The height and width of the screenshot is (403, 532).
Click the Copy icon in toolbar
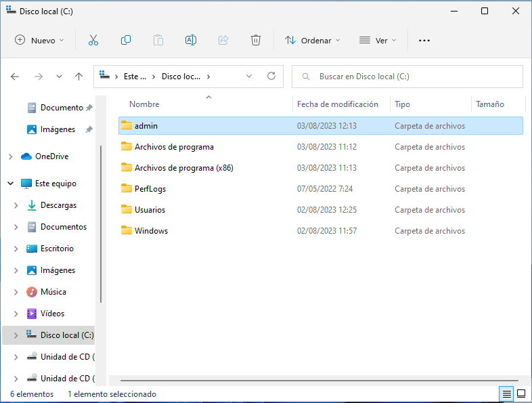point(126,41)
